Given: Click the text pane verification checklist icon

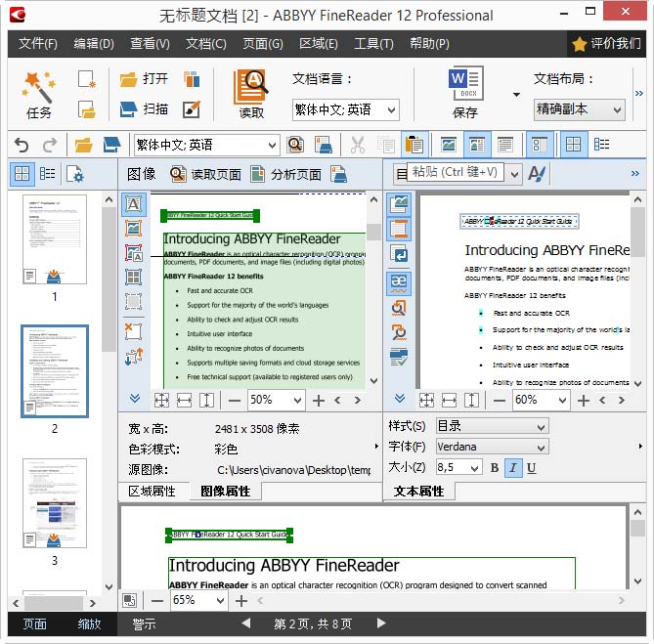Looking at the screenshot, I should click(x=399, y=358).
